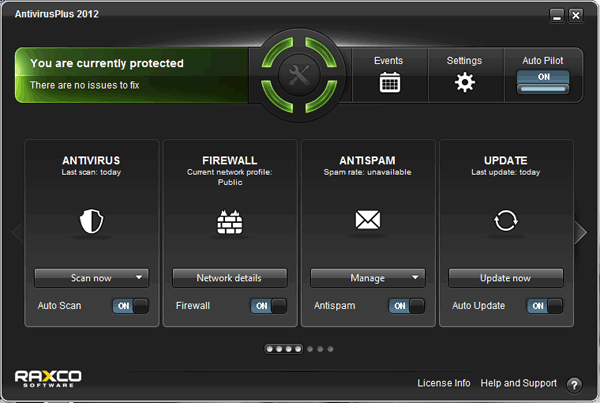The width and height of the screenshot is (600, 403).
Task: Turn off the Auto Update switch
Action: [x=545, y=306]
